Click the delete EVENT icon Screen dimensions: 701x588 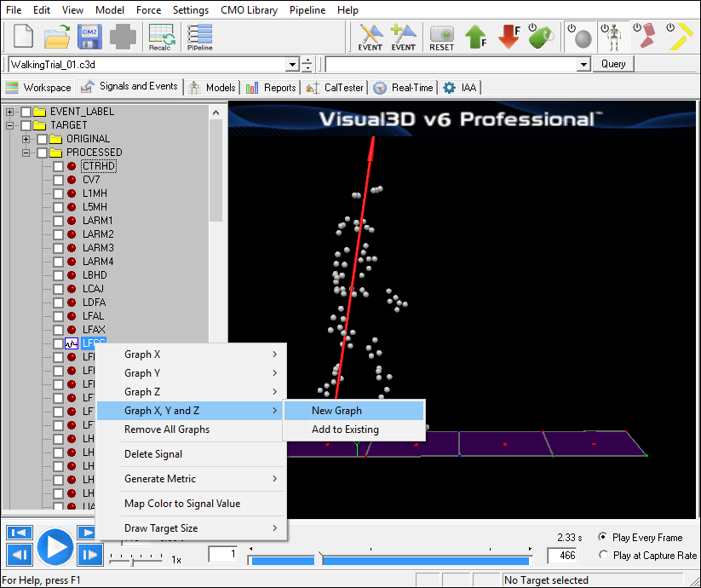371,37
